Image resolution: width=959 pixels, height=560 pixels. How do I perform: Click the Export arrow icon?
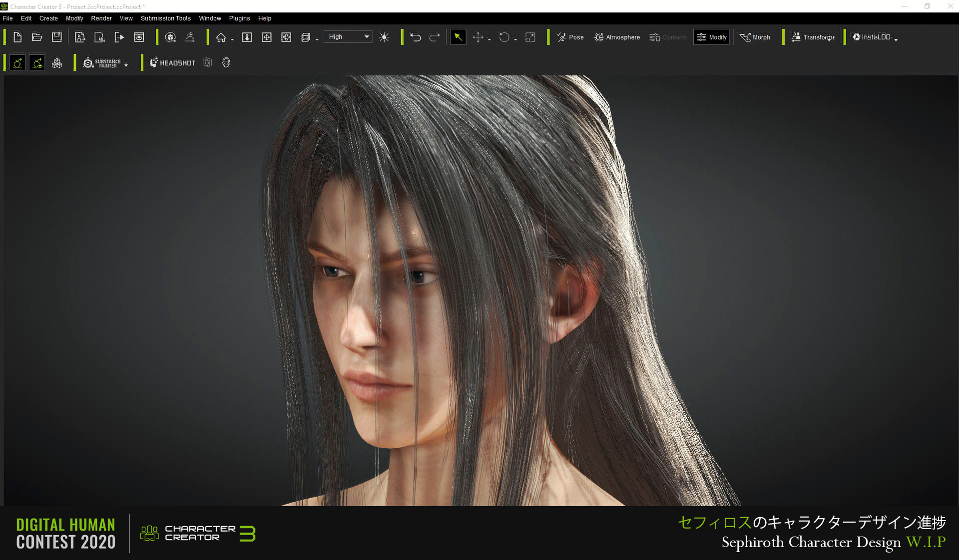click(119, 37)
